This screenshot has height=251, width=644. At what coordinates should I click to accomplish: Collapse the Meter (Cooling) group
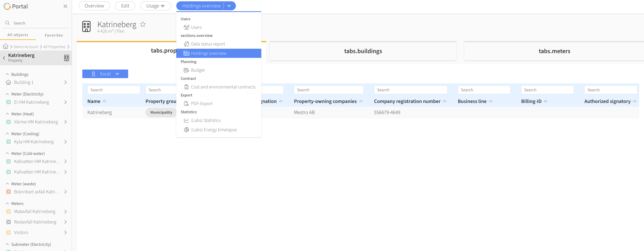7,134
